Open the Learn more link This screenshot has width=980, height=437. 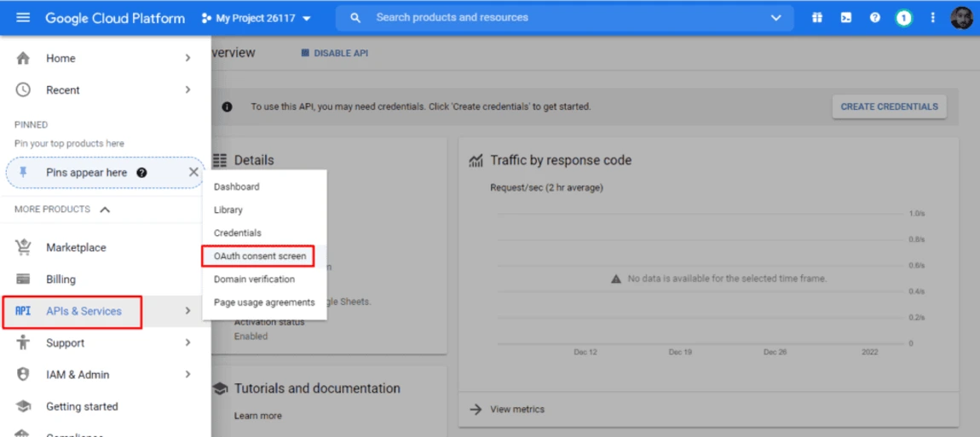pyautogui.click(x=257, y=416)
